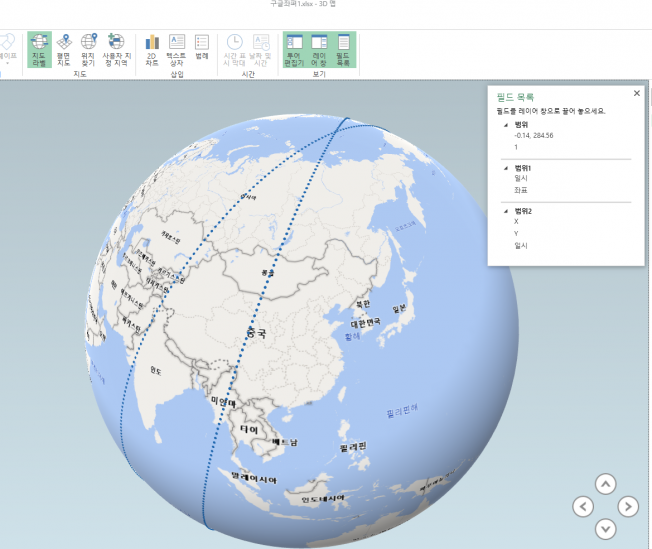Rotate the globe right with right arrow
Viewport: 652px width, 549px height.
[x=627, y=506]
